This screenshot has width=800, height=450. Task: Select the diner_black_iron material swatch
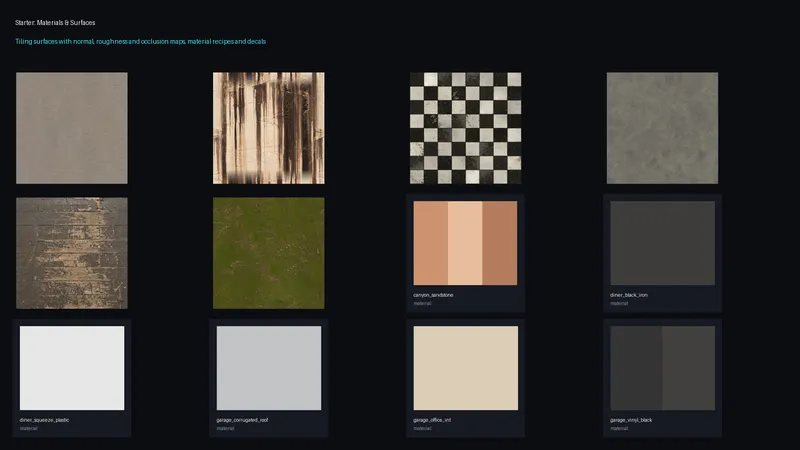tap(662, 243)
